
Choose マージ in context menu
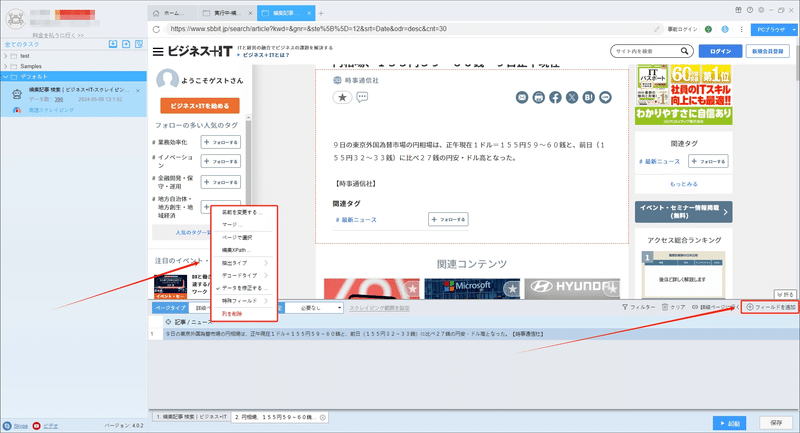[x=244, y=224]
